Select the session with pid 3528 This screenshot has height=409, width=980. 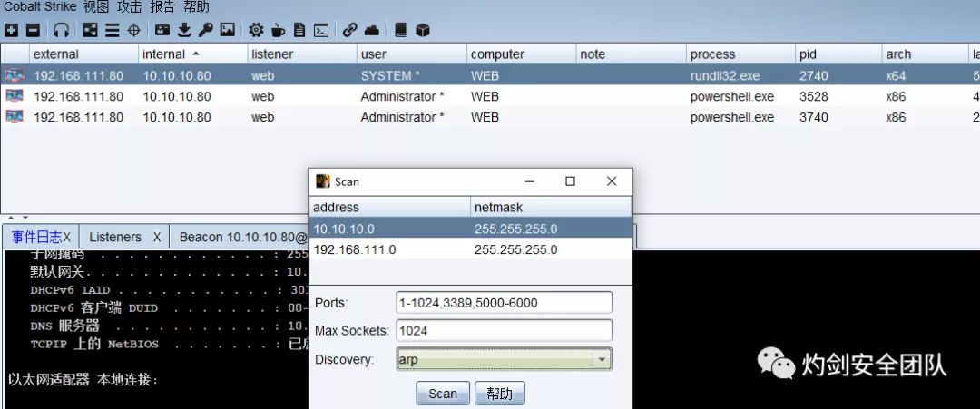pyautogui.click(x=490, y=96)
